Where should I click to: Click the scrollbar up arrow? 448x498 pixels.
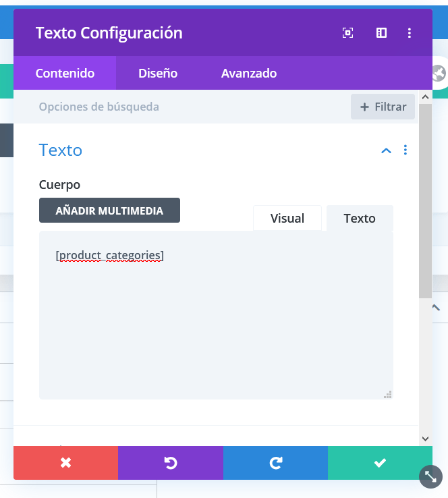[426, 97]
